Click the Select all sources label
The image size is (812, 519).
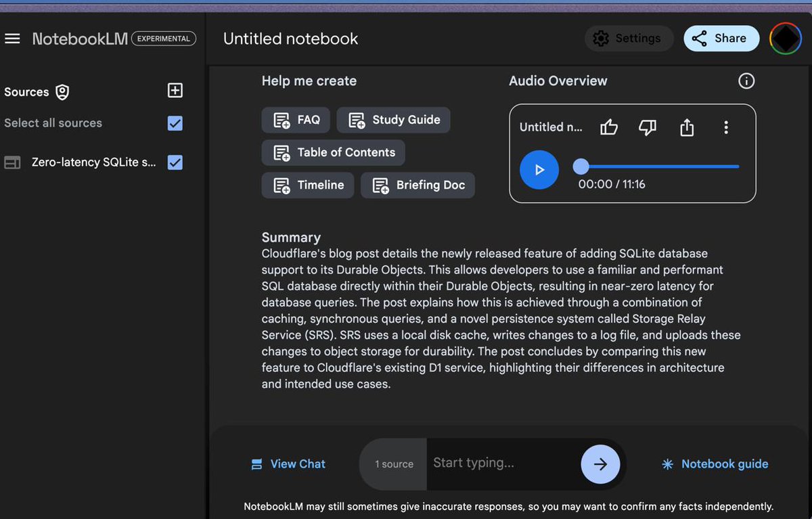53,123
